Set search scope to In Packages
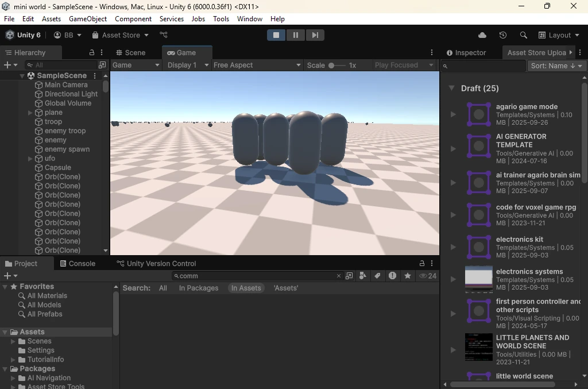 click(198, 288)
